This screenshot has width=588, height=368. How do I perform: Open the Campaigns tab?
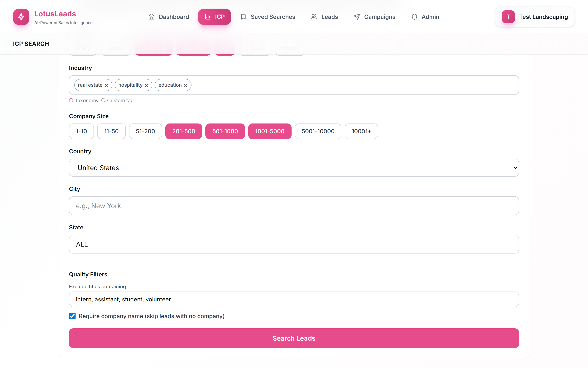click(374, 17)
